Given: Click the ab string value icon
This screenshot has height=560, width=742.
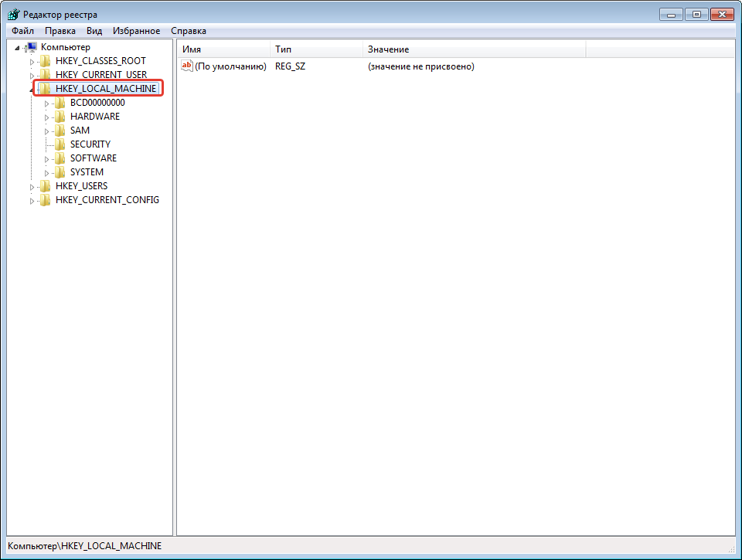Looking at the screenshot, I should 186,66.
